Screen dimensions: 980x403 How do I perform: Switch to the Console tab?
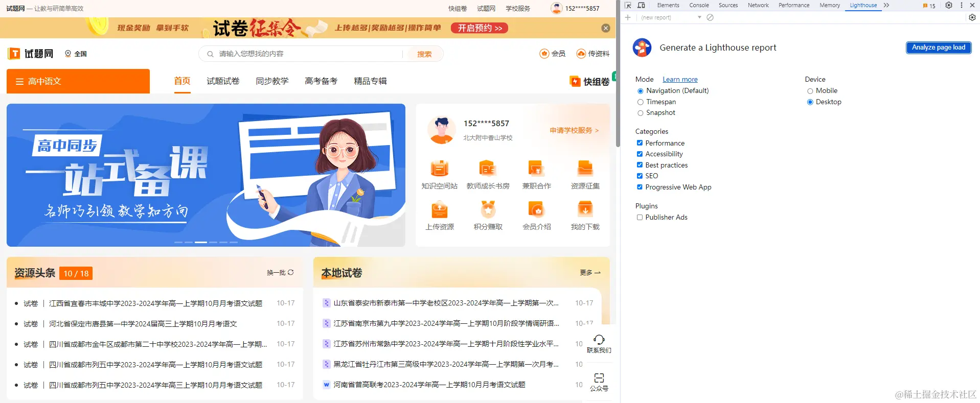pos(699,5)
